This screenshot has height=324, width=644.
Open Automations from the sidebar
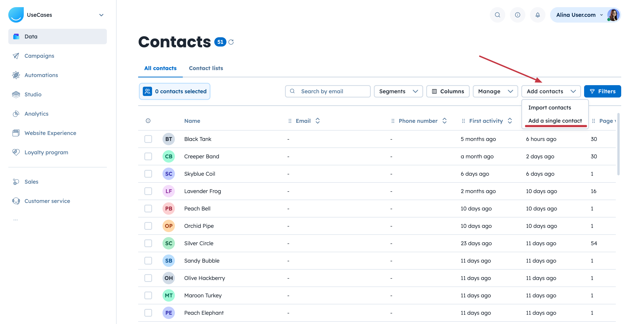click(41, 75)
